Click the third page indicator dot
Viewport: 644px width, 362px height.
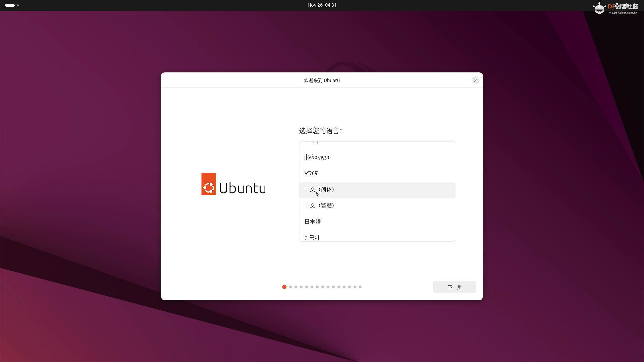[296, 287]
